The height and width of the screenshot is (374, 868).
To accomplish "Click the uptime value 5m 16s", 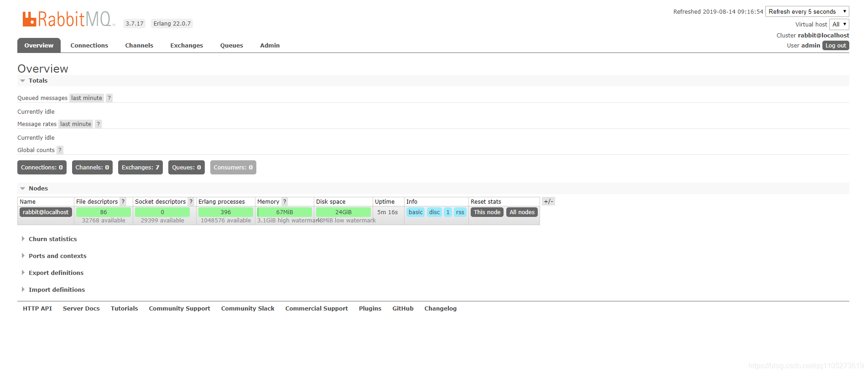I will pyautogui.click(x=387, y=212).
